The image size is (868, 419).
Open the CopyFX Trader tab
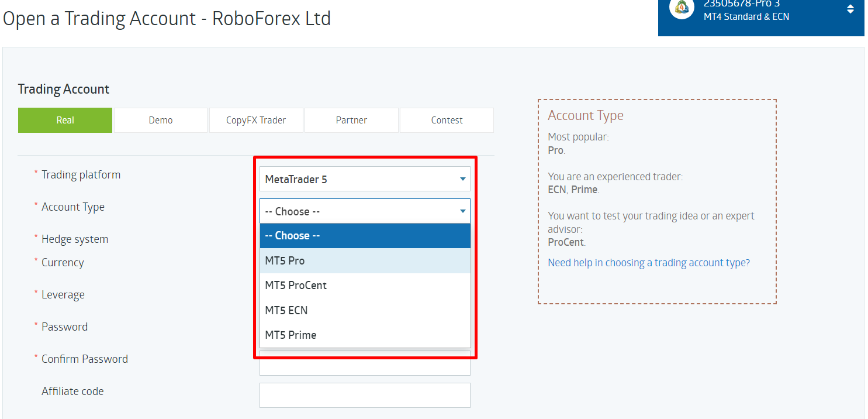(x=256, y=120)
